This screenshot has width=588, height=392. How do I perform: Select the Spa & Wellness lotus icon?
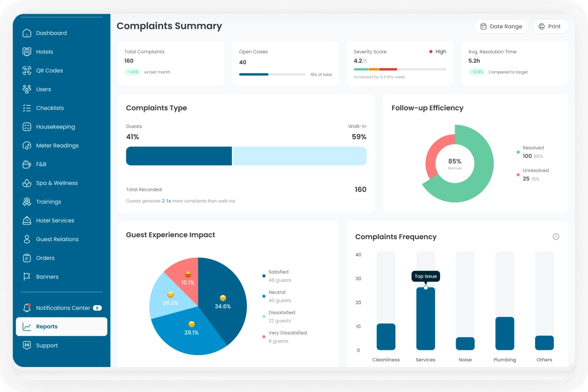click(27, 183)
